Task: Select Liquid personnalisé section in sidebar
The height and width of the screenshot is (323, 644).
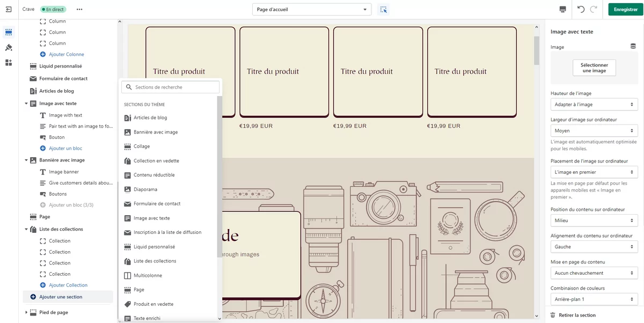Action: pos(61,66)
